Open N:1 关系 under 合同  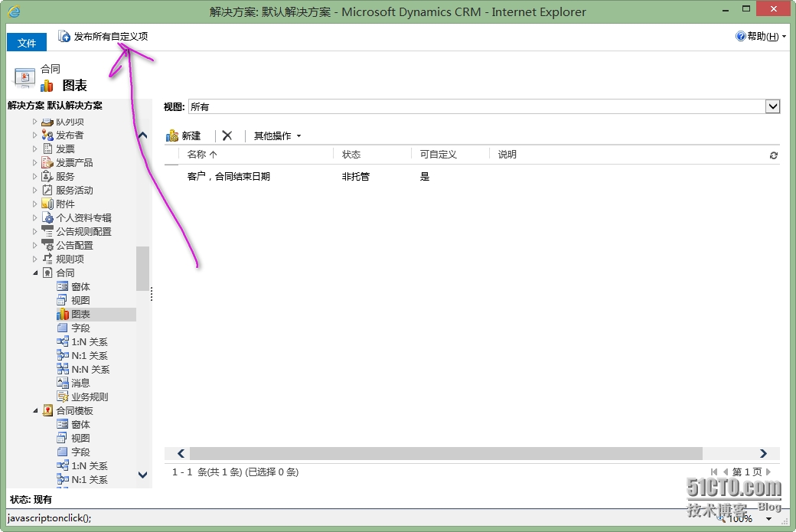pyautogui.click(x=82, y=355)
